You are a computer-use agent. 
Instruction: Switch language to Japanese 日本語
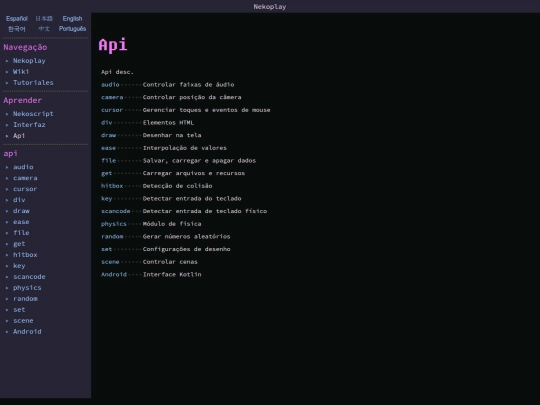coord(44,19)
